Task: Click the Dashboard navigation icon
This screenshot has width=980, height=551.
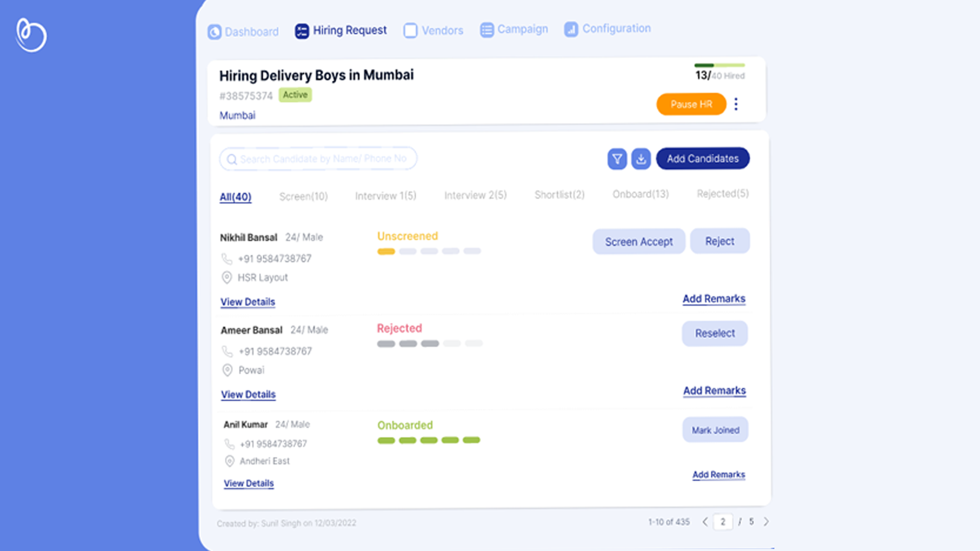Action: (214, 32)
